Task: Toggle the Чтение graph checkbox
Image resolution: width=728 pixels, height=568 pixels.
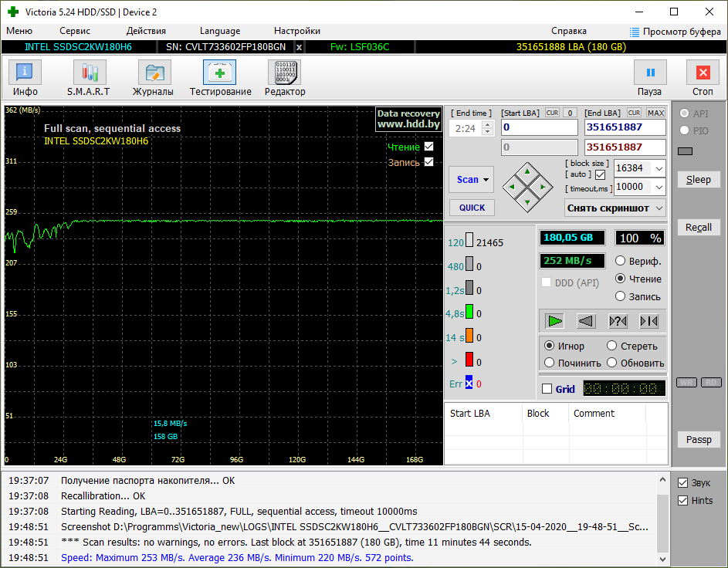Action: 429,147
